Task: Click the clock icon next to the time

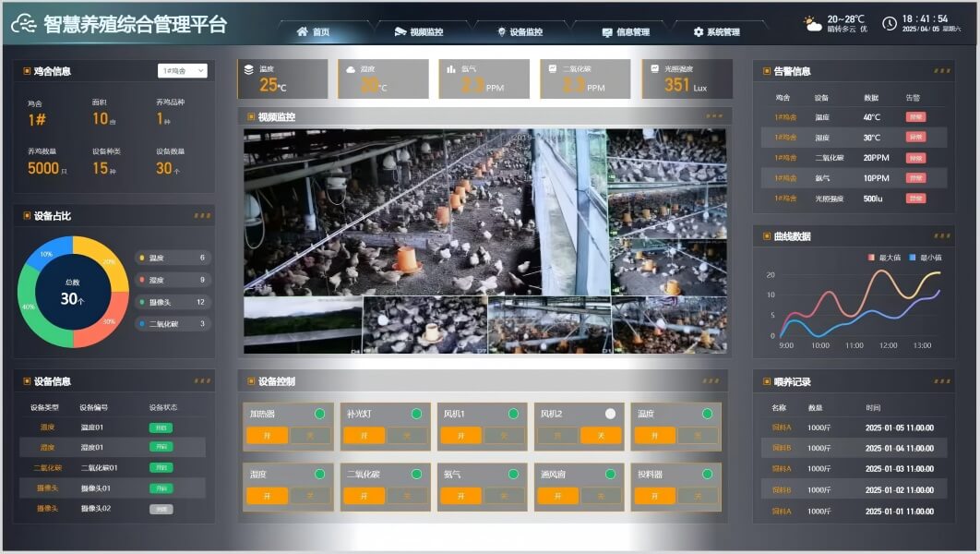Action: coord(889,24)
